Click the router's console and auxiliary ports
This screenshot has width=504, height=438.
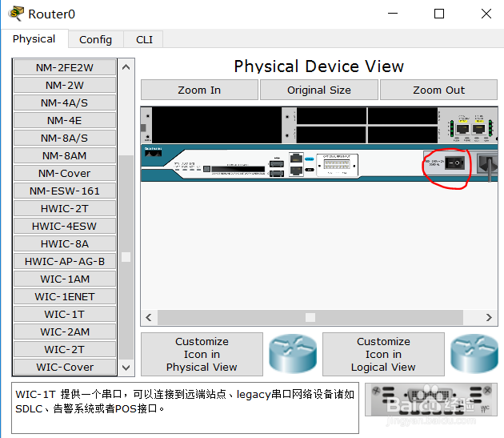296,164
